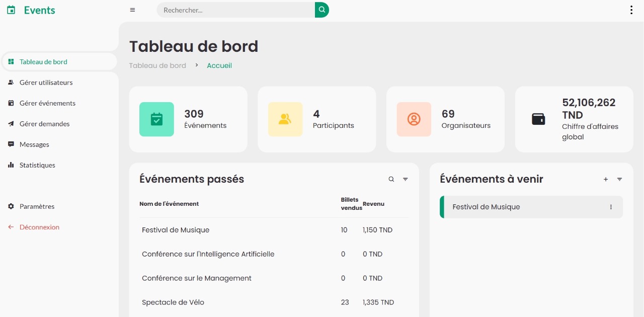
Task: Click the Accueil breadcrumb link
Action: click(x=219, y=65)
